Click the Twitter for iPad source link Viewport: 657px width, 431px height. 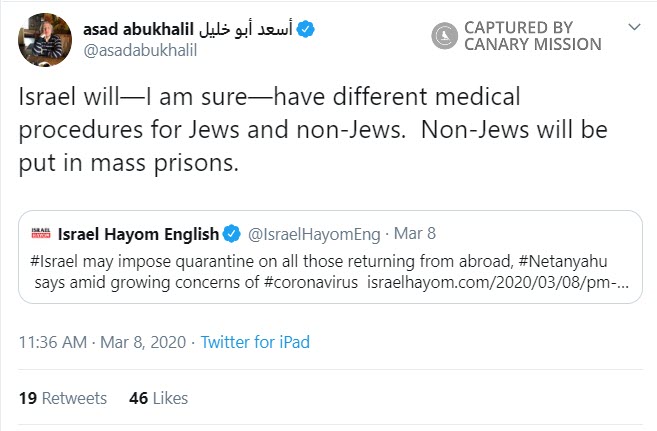click(x=255, y=342)
